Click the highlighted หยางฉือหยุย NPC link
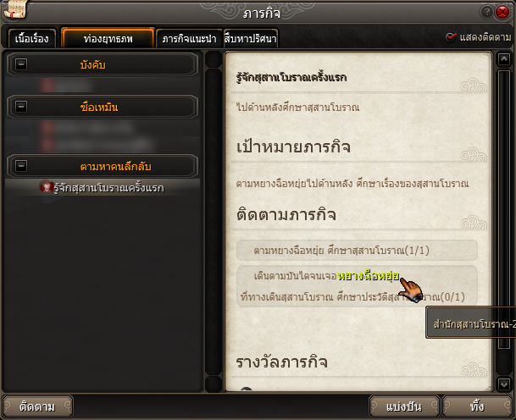 (369, 275)
